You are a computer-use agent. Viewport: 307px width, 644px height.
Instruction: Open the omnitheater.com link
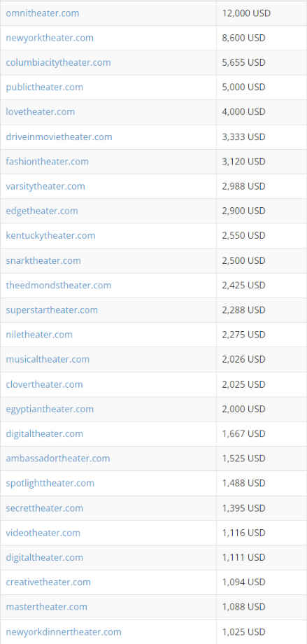pos(42,13)
